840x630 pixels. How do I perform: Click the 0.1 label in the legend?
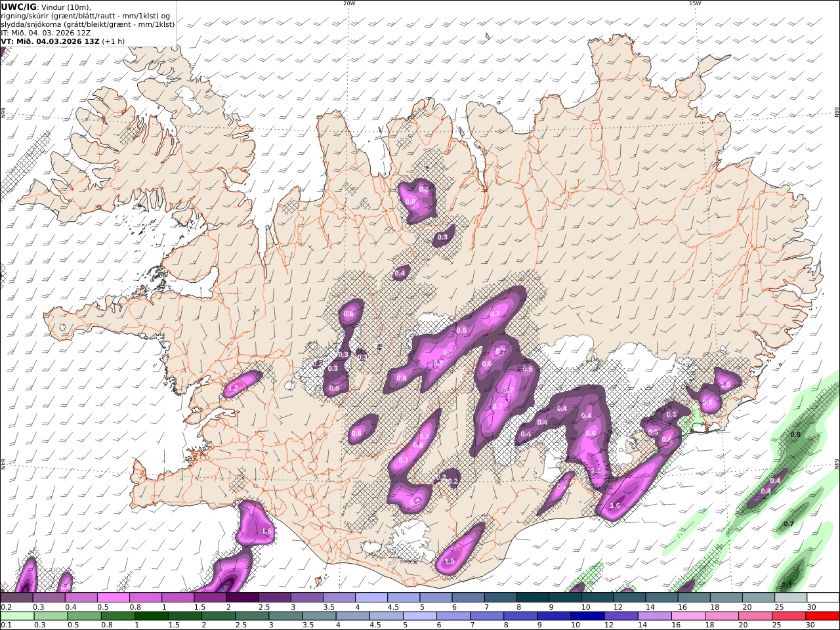tap(6, 625)
